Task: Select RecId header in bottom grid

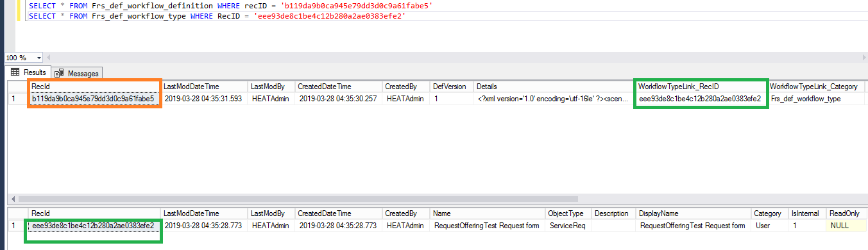Action: [x=94, y=213]
